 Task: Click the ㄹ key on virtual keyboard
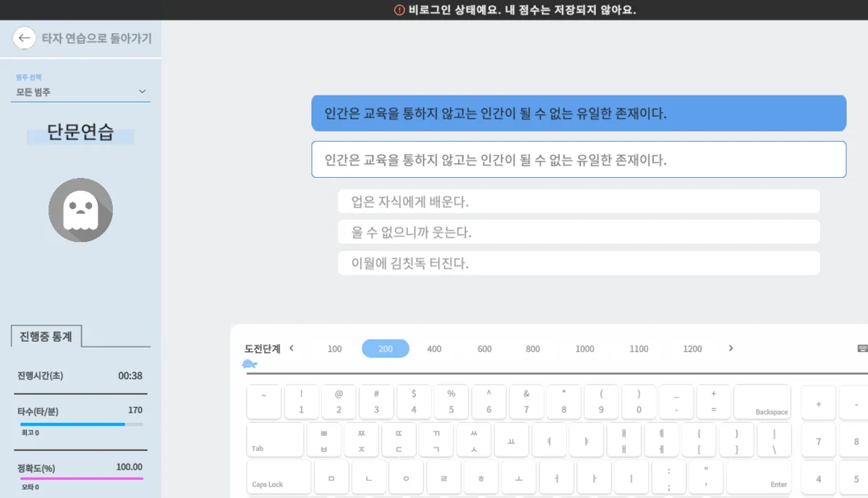444,477
